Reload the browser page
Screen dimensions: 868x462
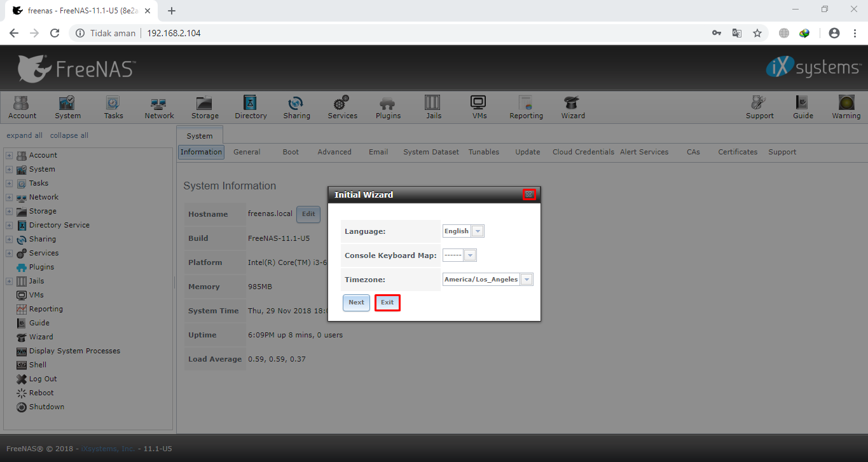coord(55,33)
